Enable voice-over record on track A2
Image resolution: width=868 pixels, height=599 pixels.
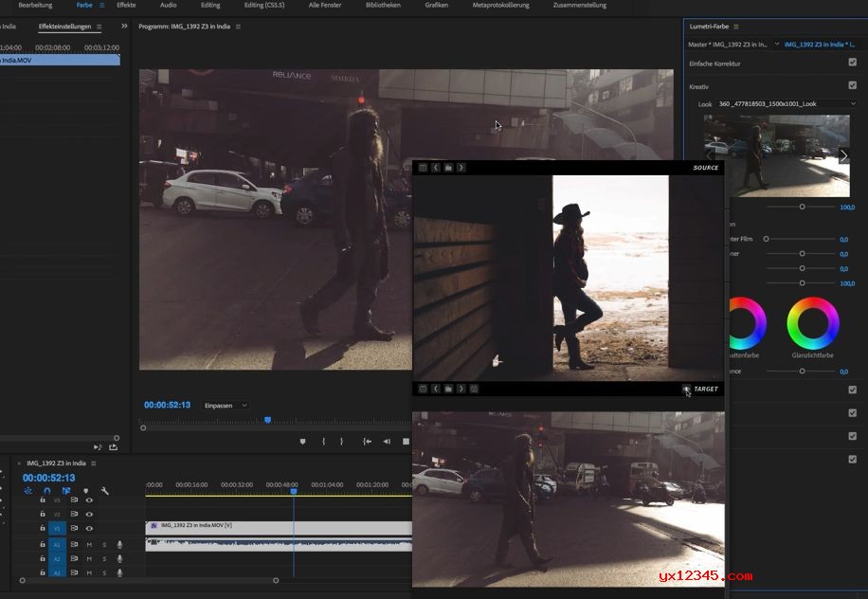[x=119, y=558]
